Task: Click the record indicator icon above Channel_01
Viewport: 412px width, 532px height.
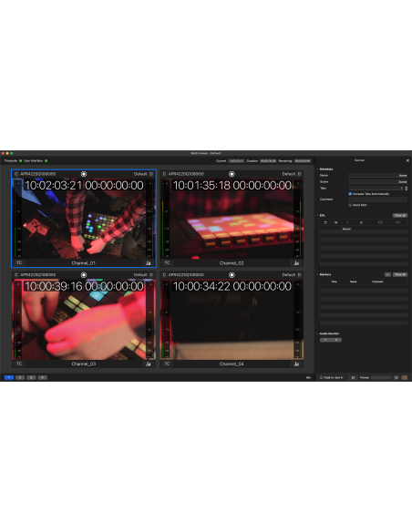Action: point(84,174)
